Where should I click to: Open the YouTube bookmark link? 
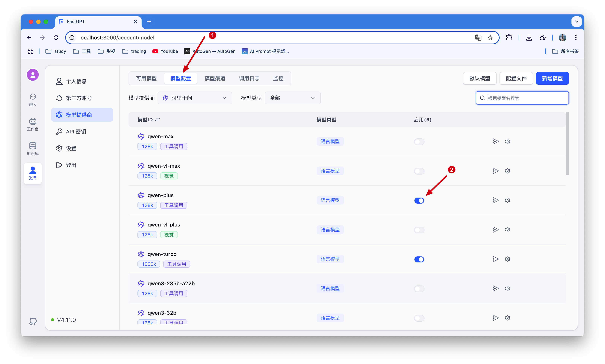pyautogui.click(x=165, y=51)
